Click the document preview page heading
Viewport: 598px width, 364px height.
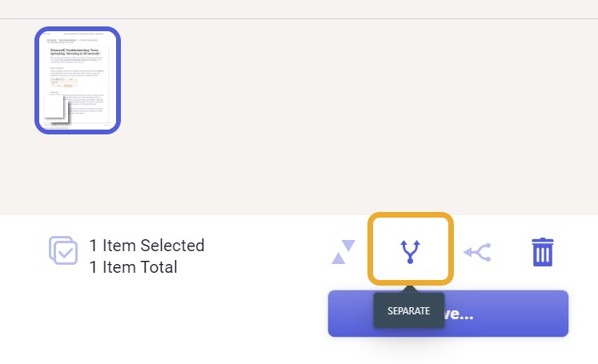pos(75,52)
